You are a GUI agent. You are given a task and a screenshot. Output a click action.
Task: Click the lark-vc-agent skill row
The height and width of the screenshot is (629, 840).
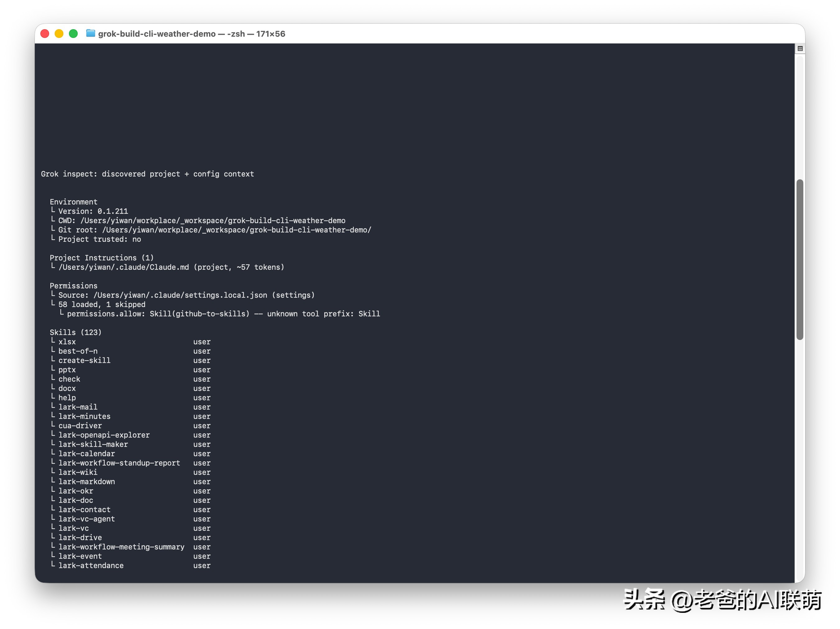pos(131,519)
